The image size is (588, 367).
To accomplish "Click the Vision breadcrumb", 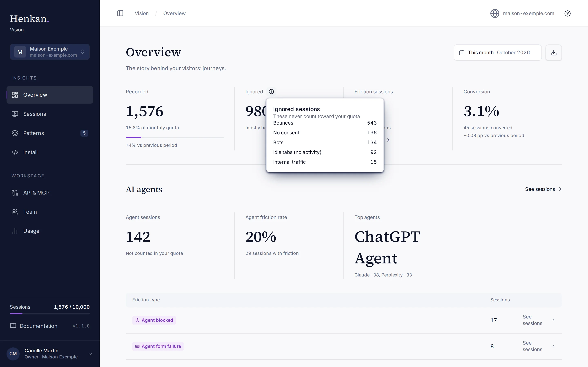I will pyautogui.click(x=142, y=13).
